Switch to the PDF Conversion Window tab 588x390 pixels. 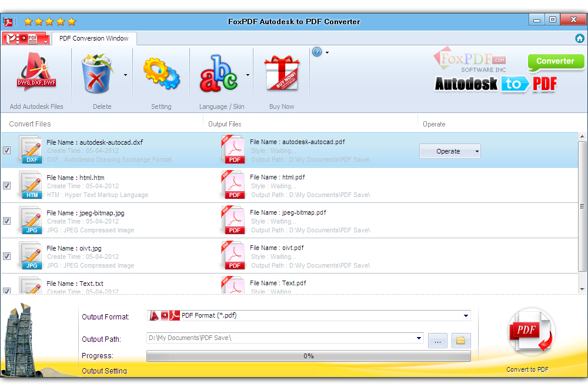coord(93,38)
